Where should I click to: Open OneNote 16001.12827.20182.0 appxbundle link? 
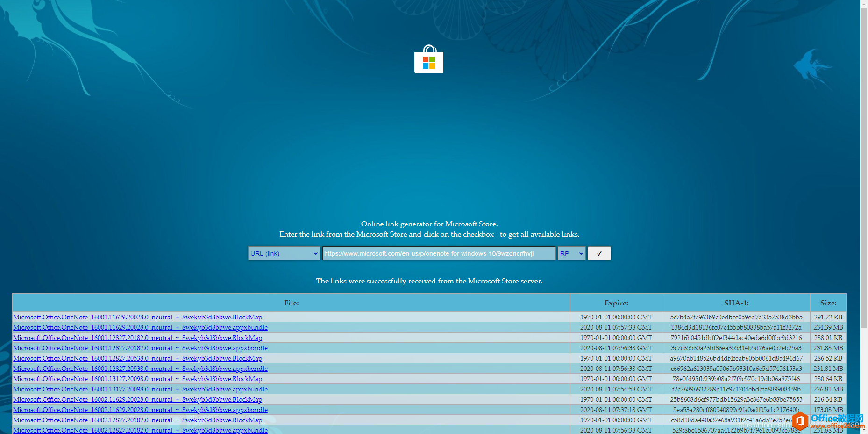click(141, 348)
